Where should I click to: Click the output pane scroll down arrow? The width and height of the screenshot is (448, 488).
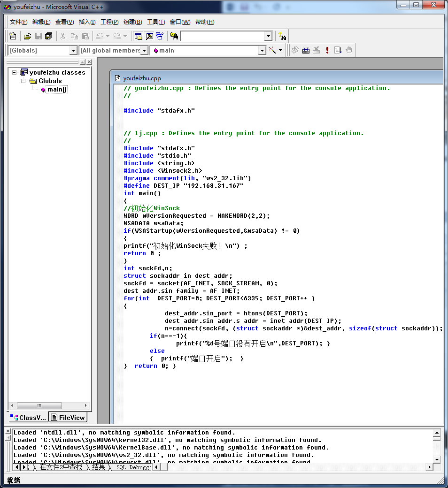coord(437,459)
